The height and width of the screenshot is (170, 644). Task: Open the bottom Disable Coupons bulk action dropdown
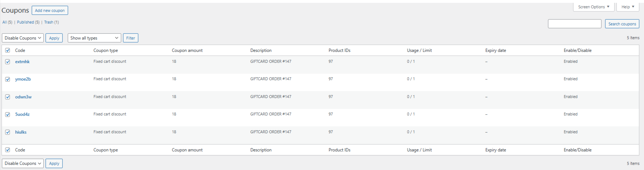tap(23, 163)
